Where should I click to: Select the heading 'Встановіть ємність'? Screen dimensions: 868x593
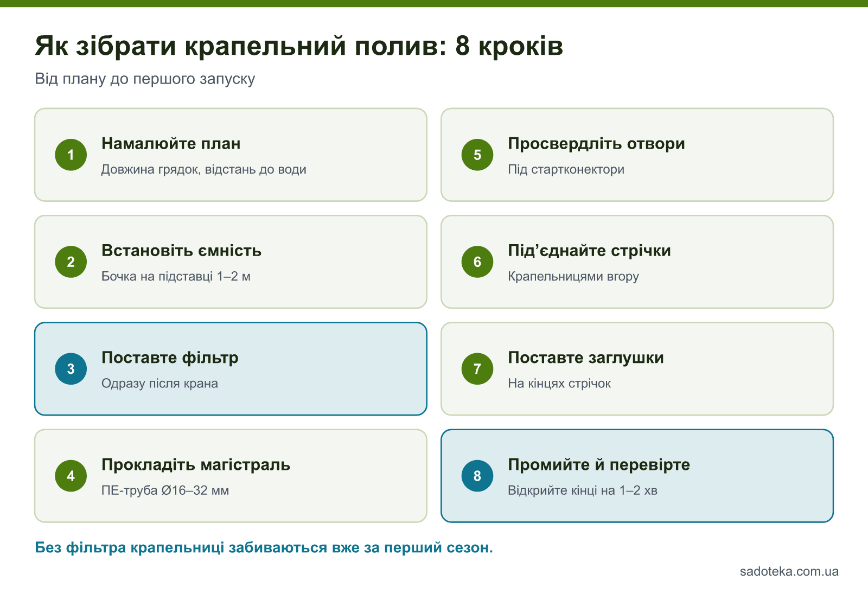tap(181, 251)
